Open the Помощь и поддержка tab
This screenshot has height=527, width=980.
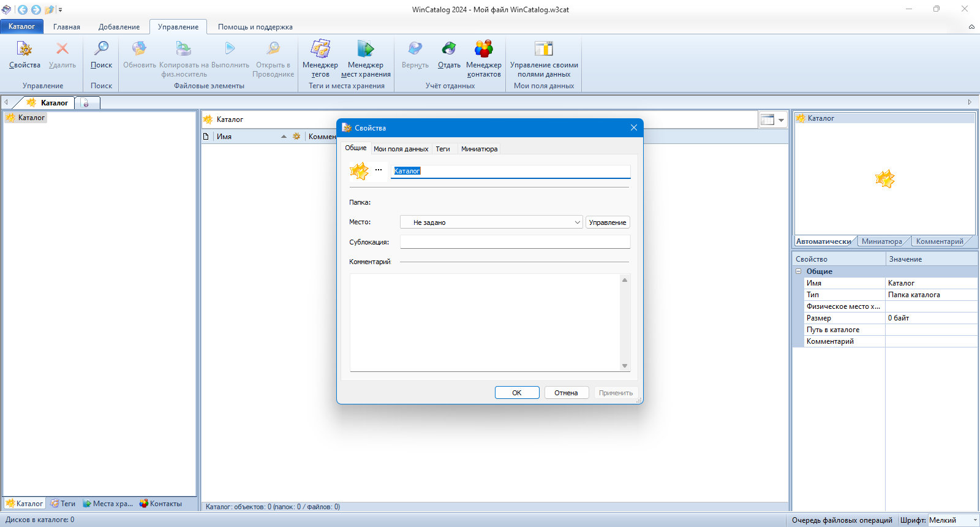[x=255, y=27]
